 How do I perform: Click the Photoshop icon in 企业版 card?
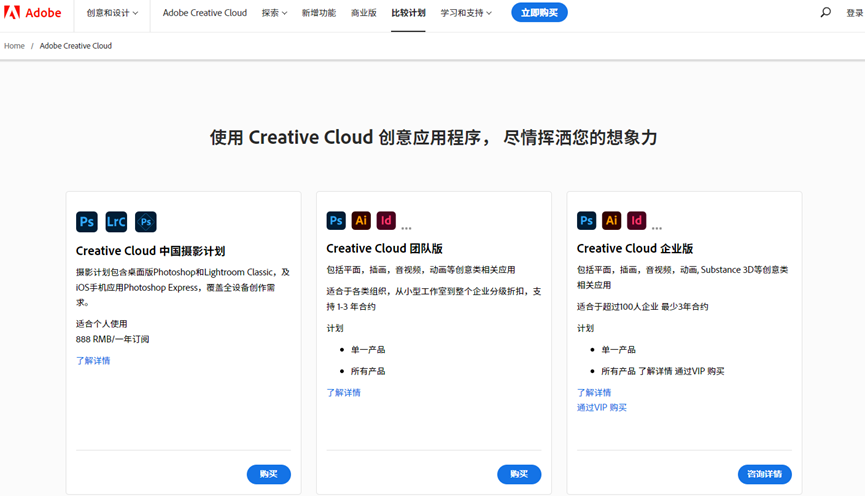[x=586, y=221]
